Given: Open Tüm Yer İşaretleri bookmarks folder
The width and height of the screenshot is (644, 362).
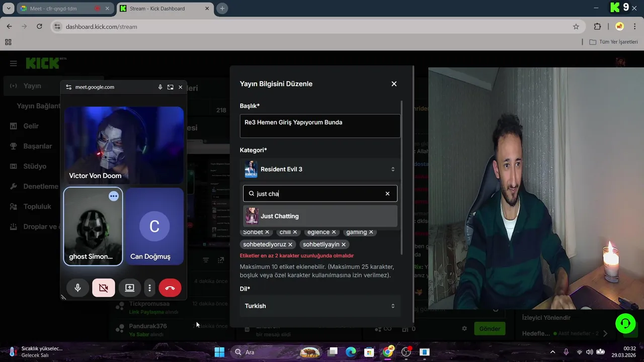Looking at the screenshot, I should pyautogui.click(x=613, y=42).
